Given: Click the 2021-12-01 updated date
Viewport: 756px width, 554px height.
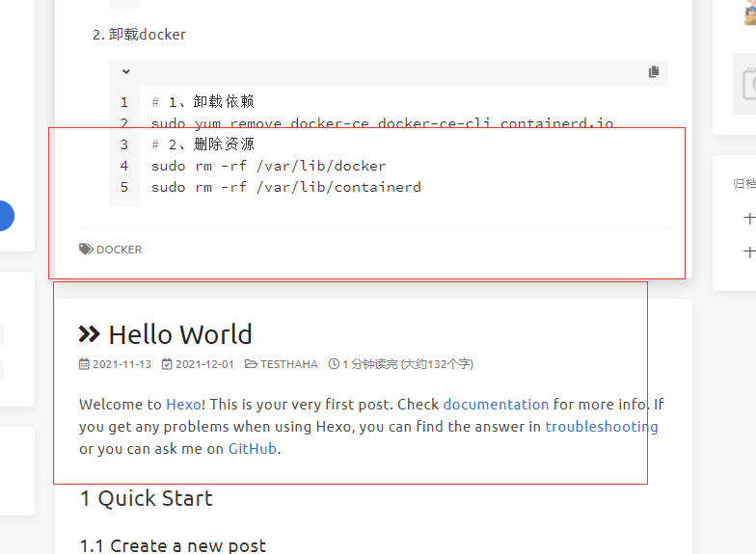Looking at the screenshot, I should pos(204,364).
